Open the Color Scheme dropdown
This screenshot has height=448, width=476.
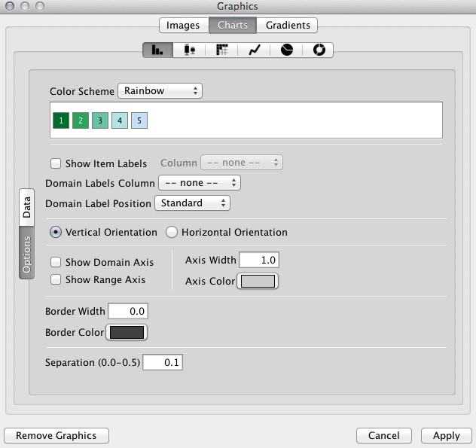(x=160, y=91)
